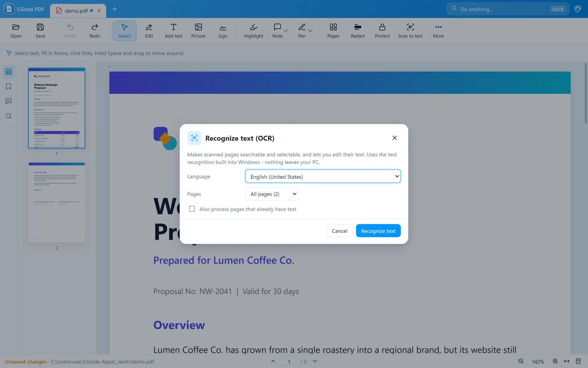The height and width of the screenshot is (368, 588).
Task: Choose the Redact tool
Action: pyautogui.click(x=358, y=31)
